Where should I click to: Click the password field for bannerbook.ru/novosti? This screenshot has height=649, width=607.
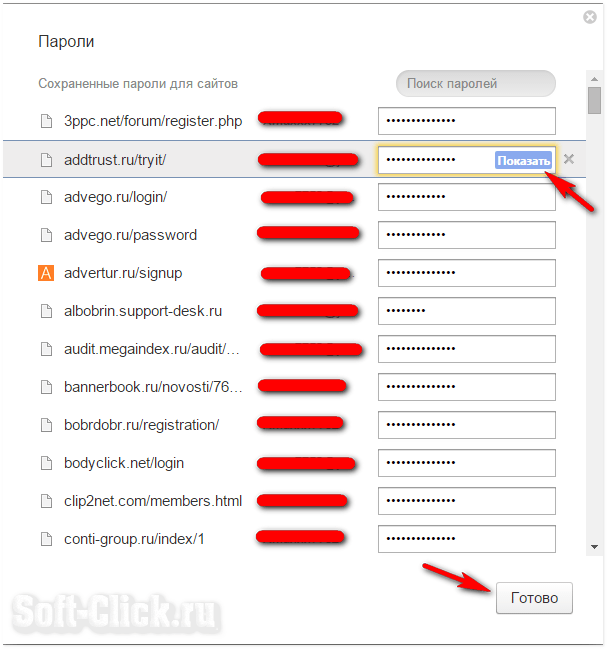[467, 387]
